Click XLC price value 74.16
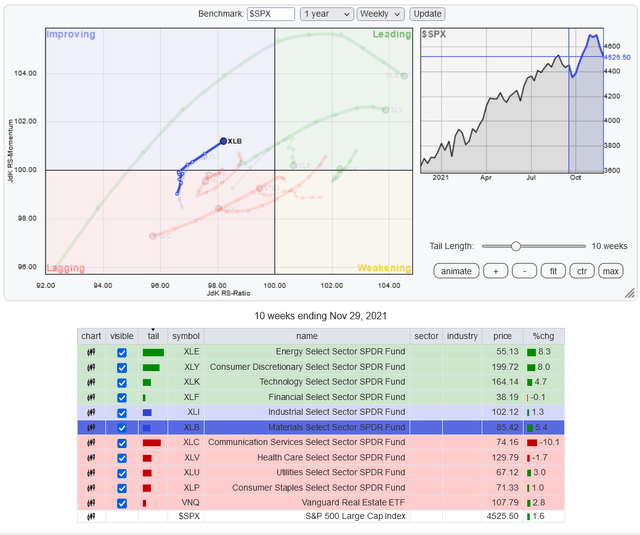Viewport: 640px width, 535px height. [x=507, y=442]
